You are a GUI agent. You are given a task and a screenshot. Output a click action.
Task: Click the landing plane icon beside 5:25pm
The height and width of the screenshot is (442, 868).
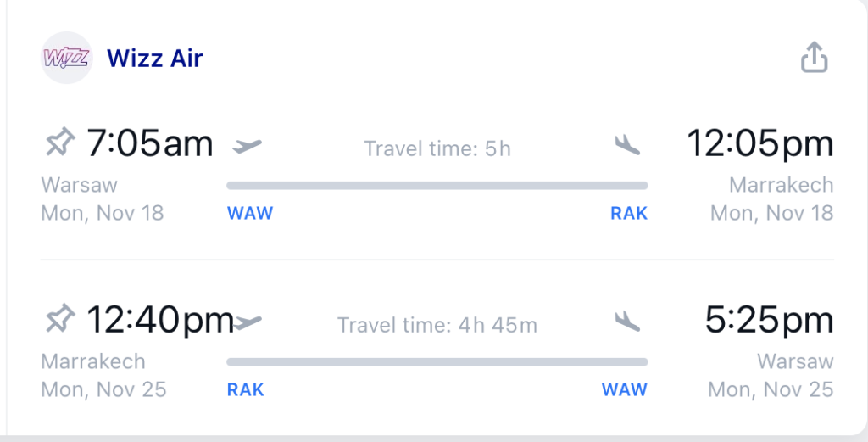click(x=627, y=322)
